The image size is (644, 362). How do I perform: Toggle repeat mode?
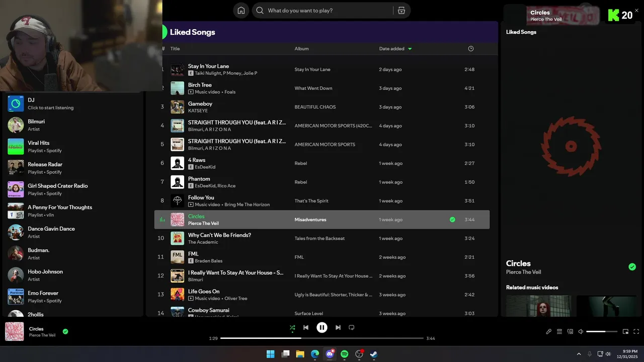tap(352, 327)
